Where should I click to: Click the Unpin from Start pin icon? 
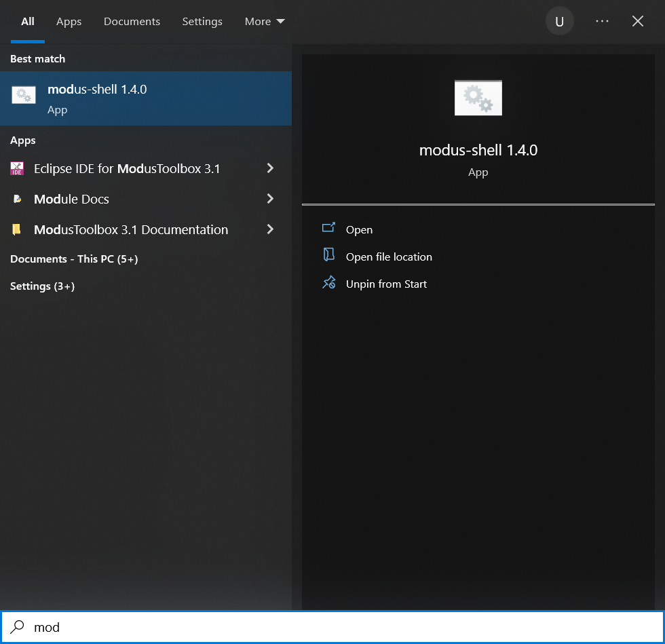tap(329, 283)
